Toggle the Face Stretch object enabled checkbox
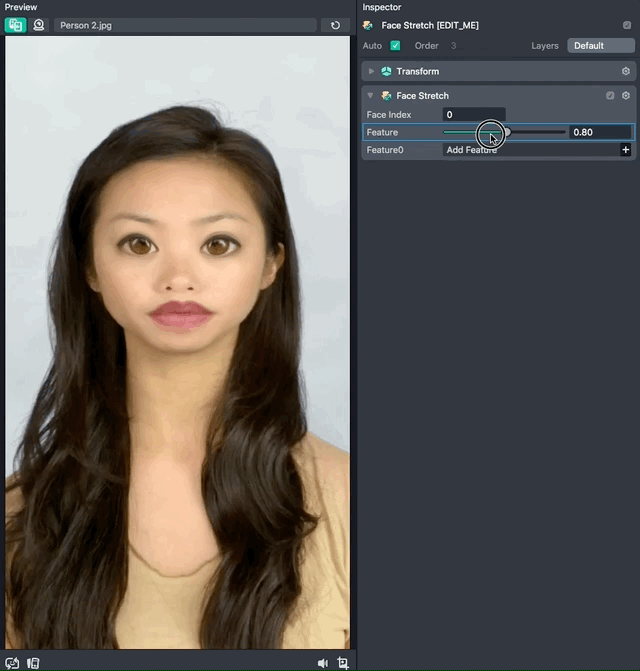Viewport: 640px width, 671px height. 626,25
